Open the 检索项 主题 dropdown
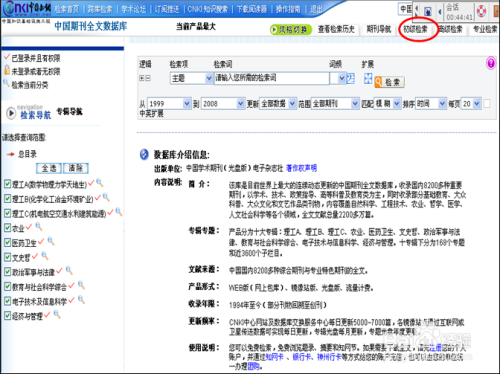This screenshot has height=374, width=500. (x=191, y=78)
